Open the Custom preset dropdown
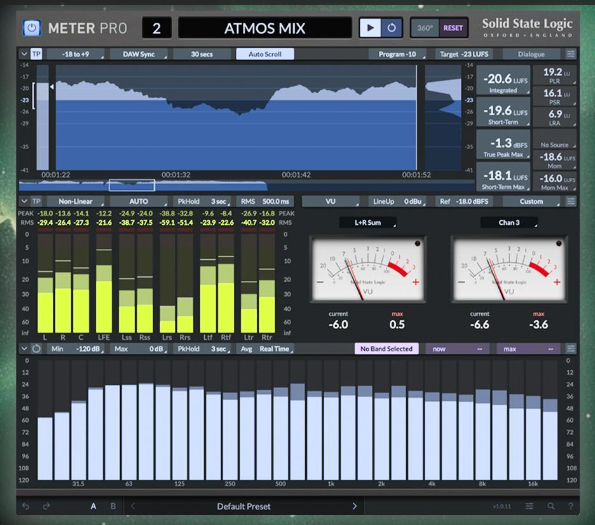 [x=531, y=201]
